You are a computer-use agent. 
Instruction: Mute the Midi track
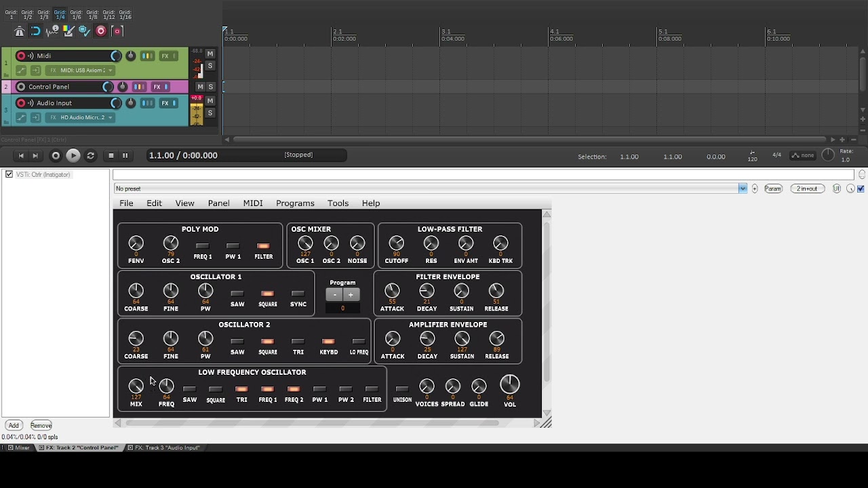click(210, 54)
